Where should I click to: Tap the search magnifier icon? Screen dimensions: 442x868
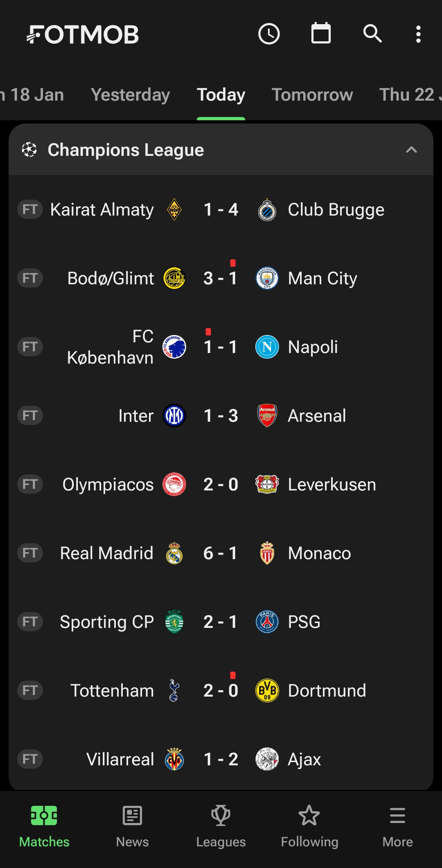coord(372,34)
